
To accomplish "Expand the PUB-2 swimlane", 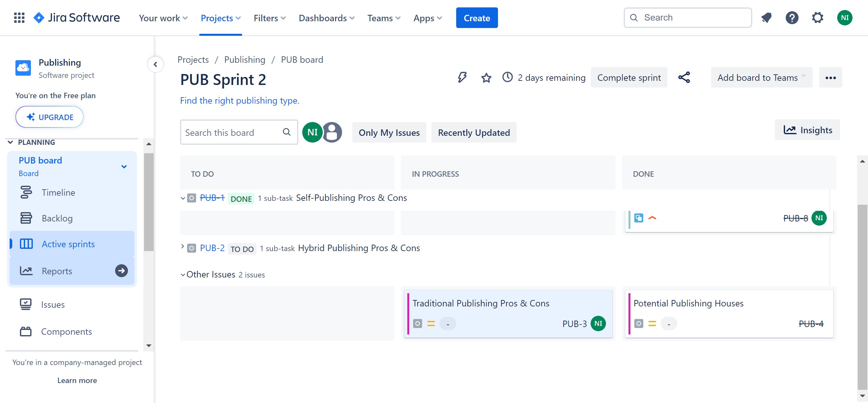I will tap(182, 247).
